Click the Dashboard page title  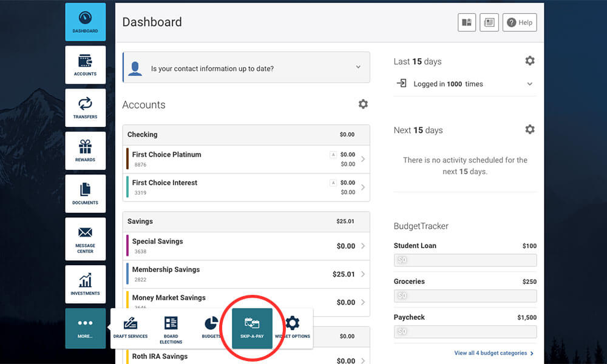(152, 22)
